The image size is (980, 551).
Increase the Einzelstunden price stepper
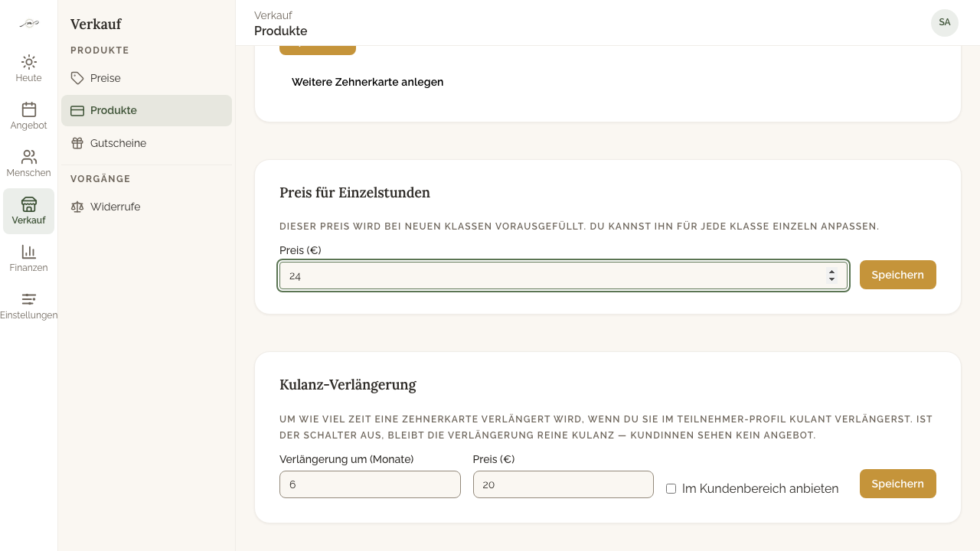tap(831, 271)
